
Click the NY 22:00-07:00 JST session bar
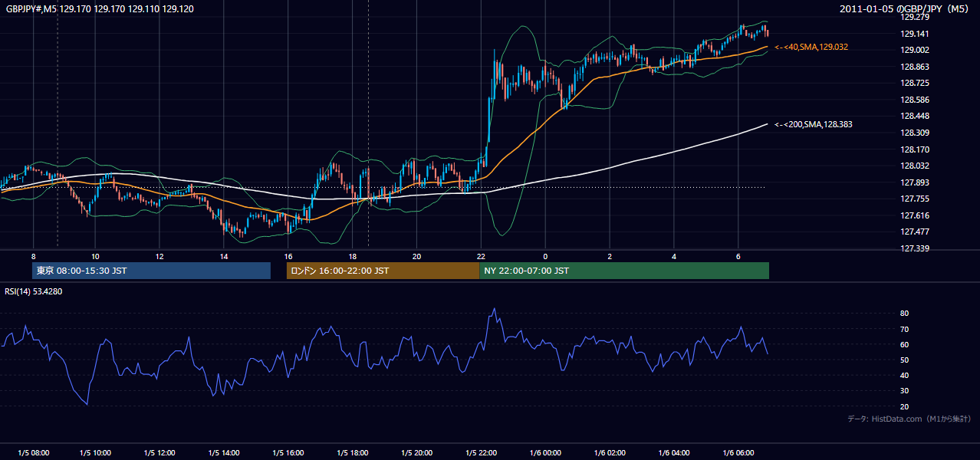(x=624, y=271)
